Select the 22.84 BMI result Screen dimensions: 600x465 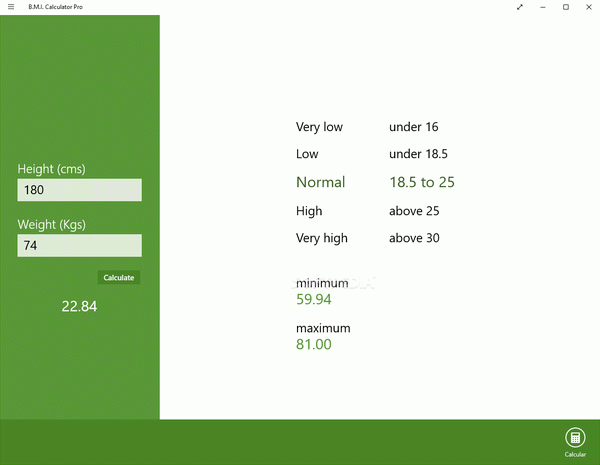[79, 306]
